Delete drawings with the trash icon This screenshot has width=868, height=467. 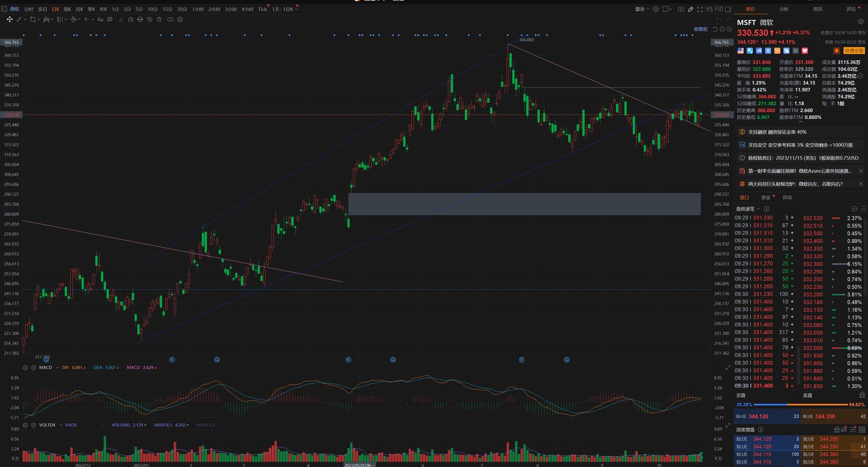(159, 19)
